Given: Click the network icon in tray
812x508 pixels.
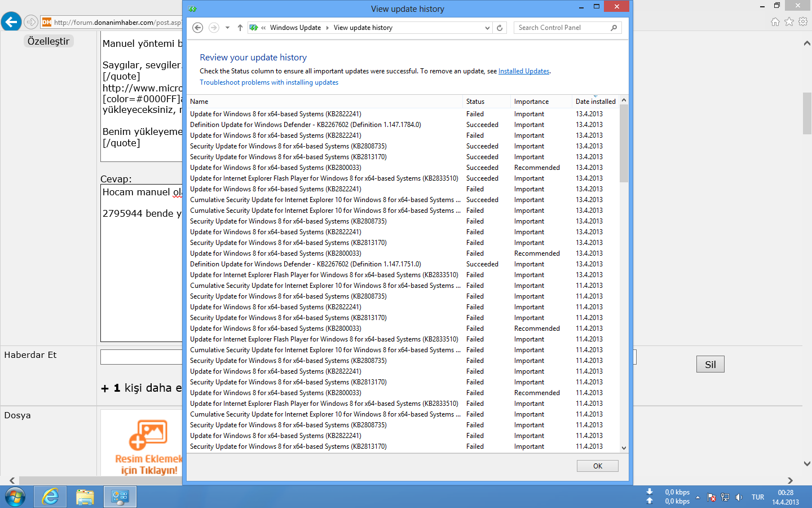Looking at the screenshot, I should (725, 497).
